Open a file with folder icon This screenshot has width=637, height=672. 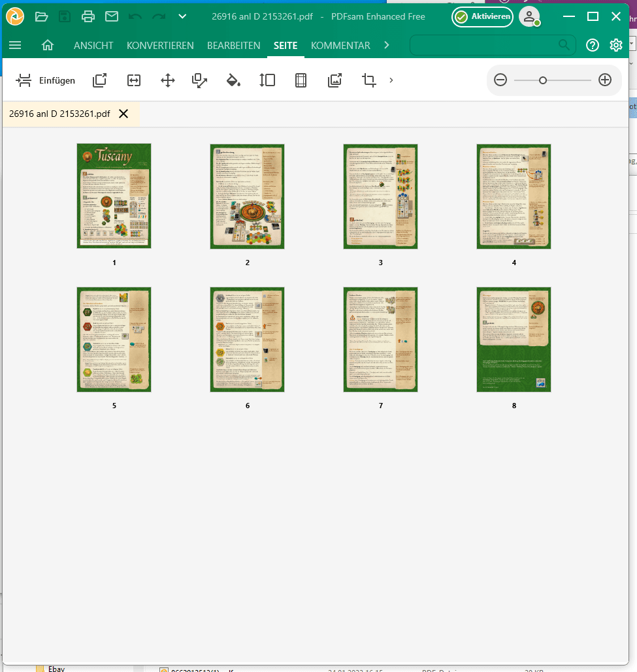pyautogui.click(x=42, y=17)
